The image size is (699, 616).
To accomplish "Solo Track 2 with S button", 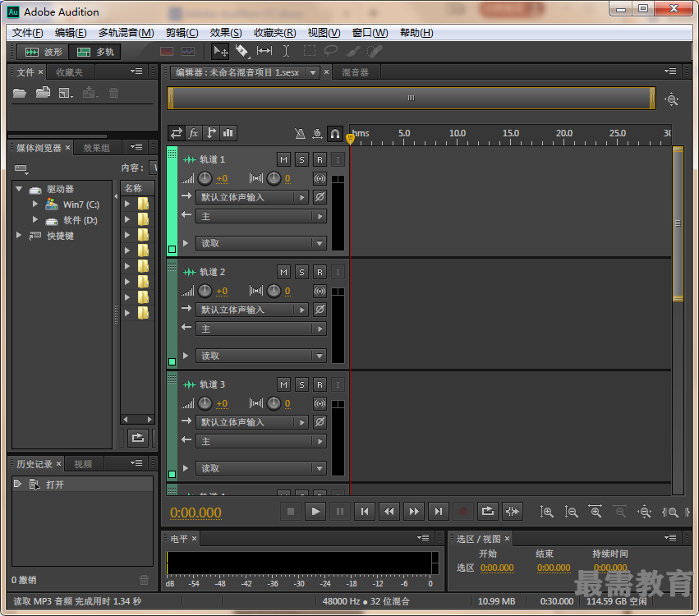I will (x=301, y=272).
